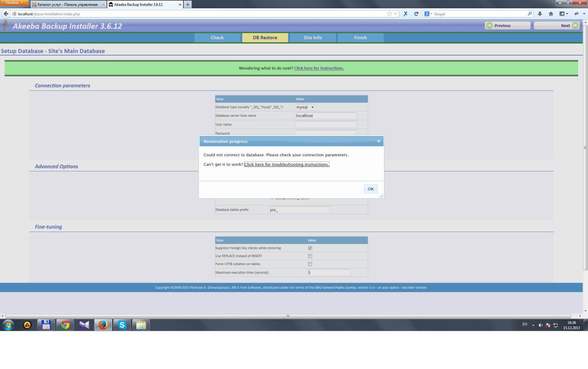The image size is (588, 369).
Task: Open Google Chrome from the taskbar
Action: (65, 325)
